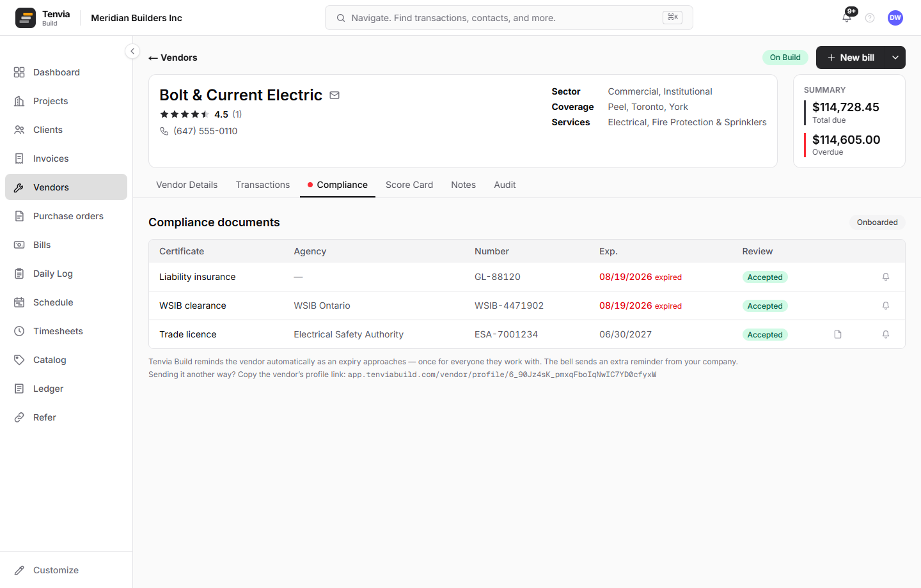Go to Bills in sidebar
Image resolution: width=921 pixels, height=588 pixels.
(66, 245)
